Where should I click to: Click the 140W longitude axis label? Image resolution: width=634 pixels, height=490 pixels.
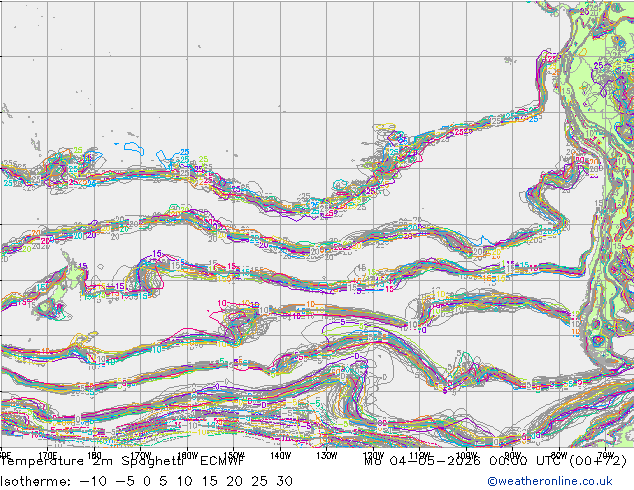pyautogui.click(x=281, y=456)
